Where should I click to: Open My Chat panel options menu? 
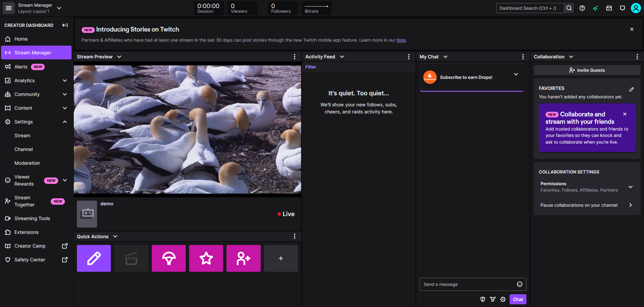[x=523, y=57]
